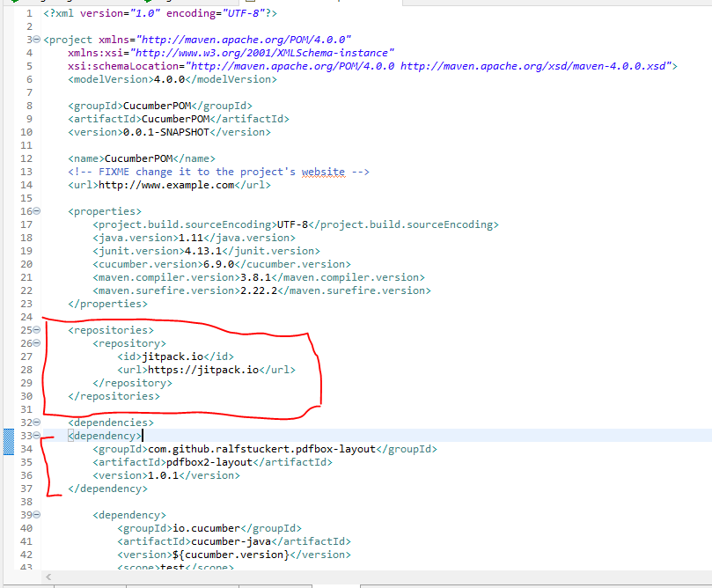Collapse the properties section fold marker
This screenshot has width=712, height=588.
click(x=34, y=210)
